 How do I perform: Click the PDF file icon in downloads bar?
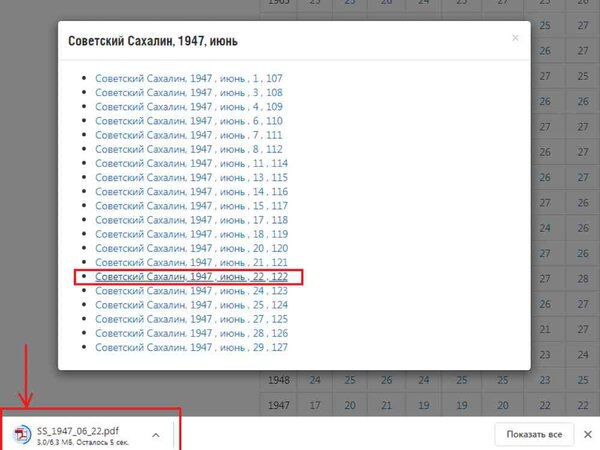(x=21, y=434)
